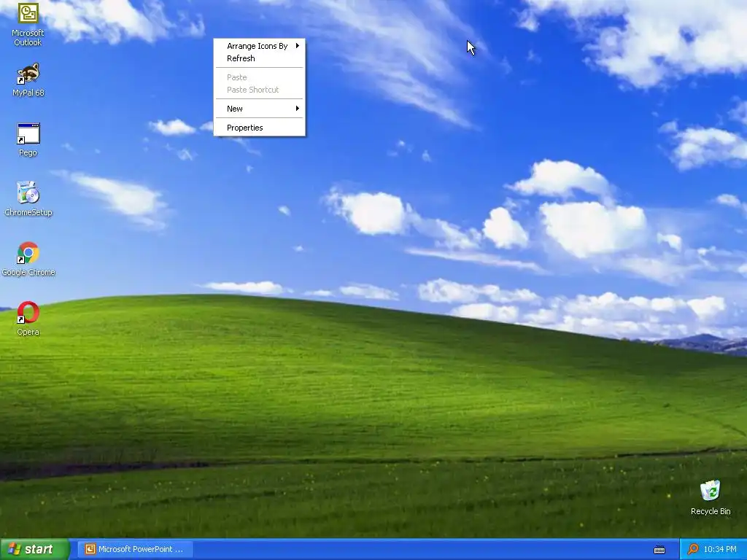Click the search magnifier tray icon

[693, 549]
